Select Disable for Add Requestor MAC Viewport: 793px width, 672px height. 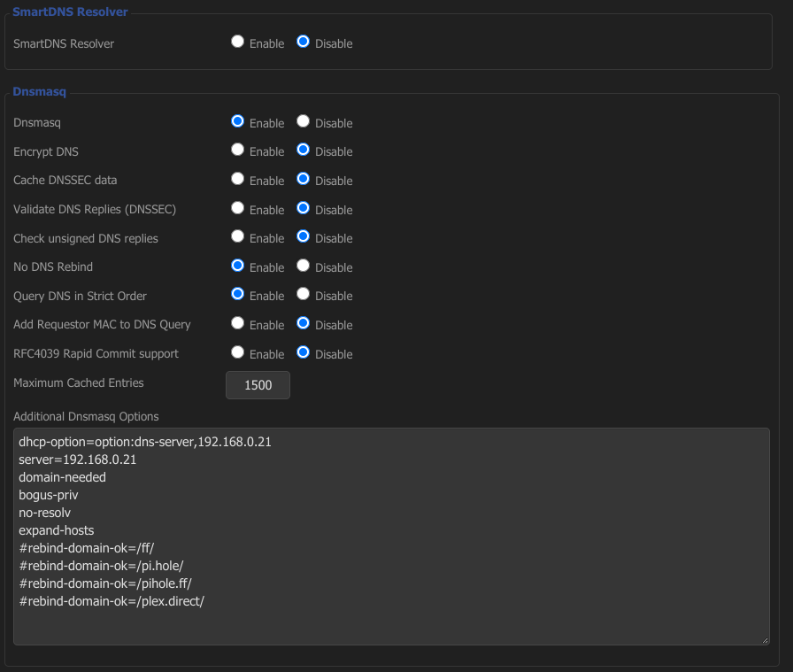303,323
